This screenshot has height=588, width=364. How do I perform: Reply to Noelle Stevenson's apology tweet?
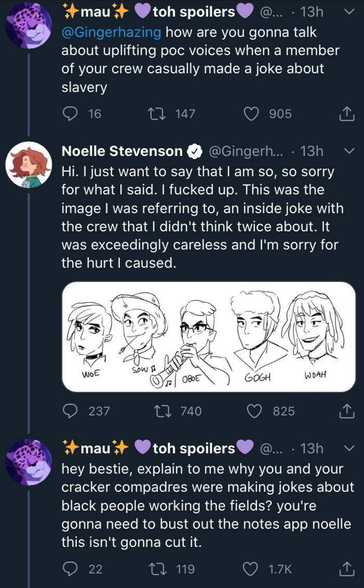(70, 411)
